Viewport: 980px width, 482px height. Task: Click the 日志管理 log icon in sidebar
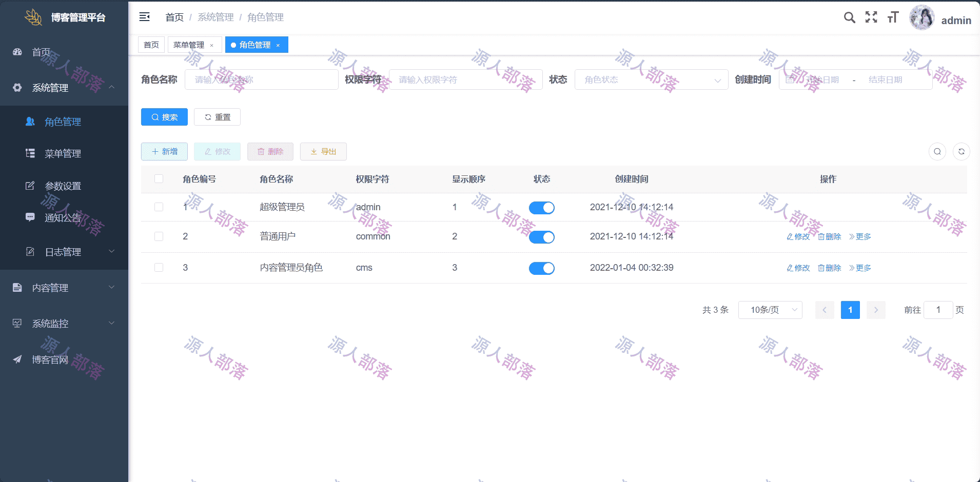click(x=30, y=252)
